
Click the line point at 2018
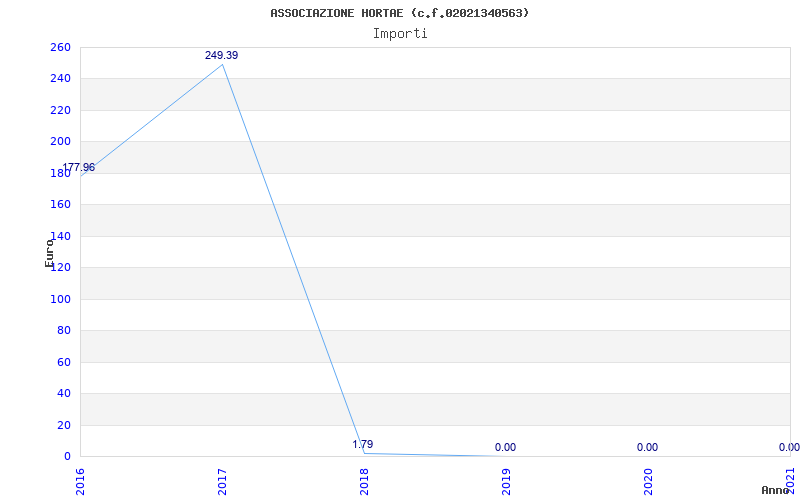tap(364, 453)
